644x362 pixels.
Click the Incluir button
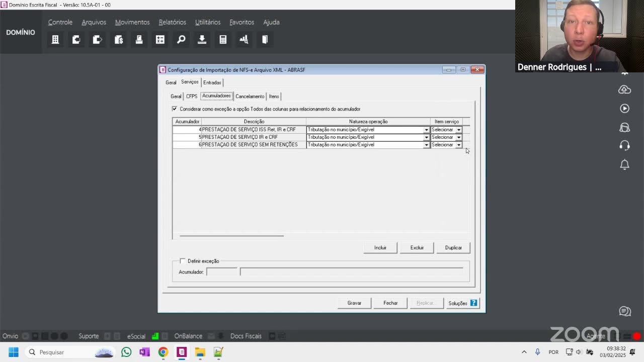380,247
